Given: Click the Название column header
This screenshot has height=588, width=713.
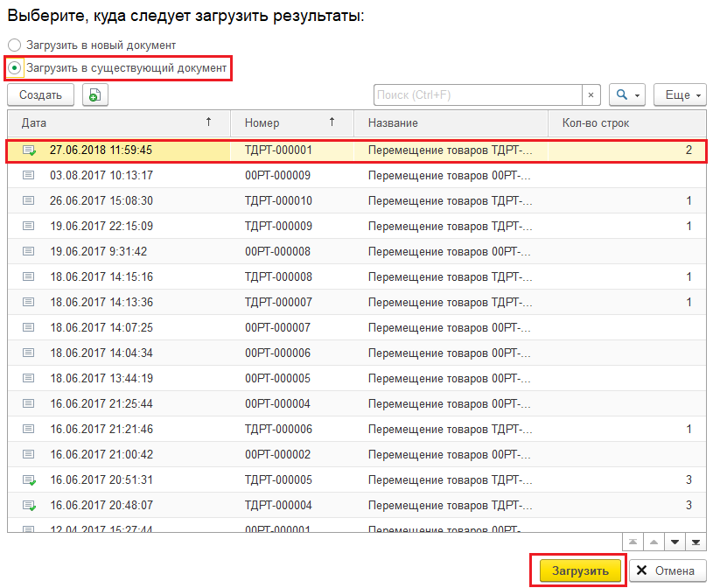Looking at the screenshot, I should pos(451,122).
